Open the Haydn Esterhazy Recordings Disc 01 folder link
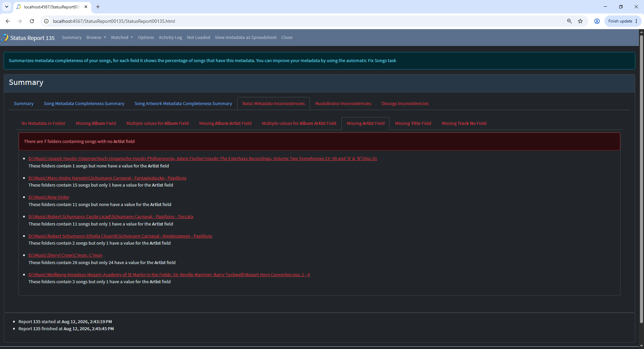Image resolution: width=644 pixels, height=349 pixels. (203, 159)
